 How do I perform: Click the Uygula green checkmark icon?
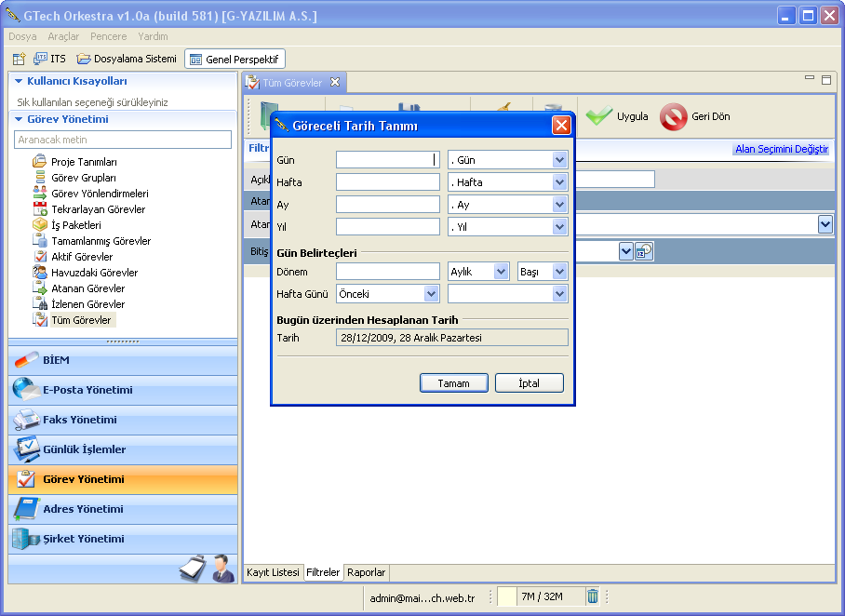pos(599,116)
